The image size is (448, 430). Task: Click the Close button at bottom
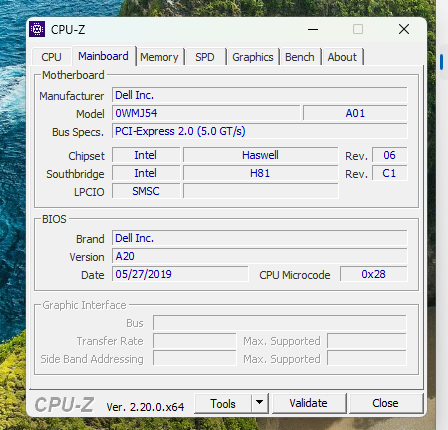(x=385, y=403)
